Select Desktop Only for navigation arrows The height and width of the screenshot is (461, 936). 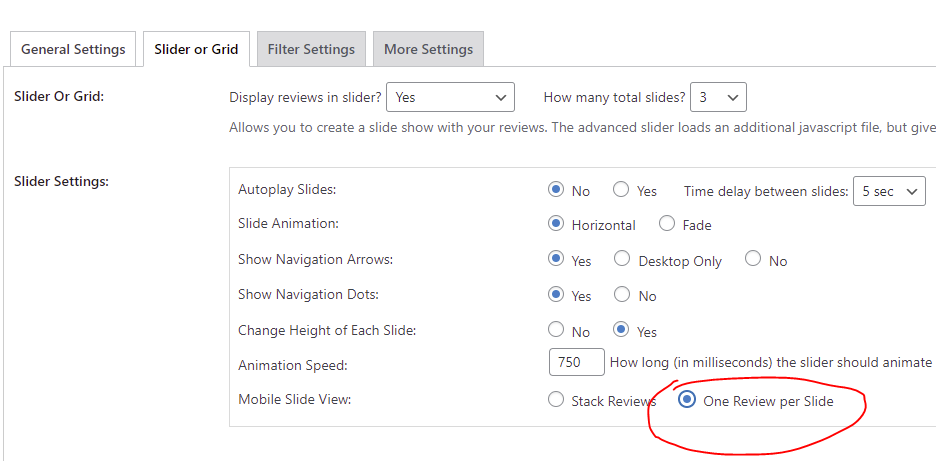click(622, 259)
